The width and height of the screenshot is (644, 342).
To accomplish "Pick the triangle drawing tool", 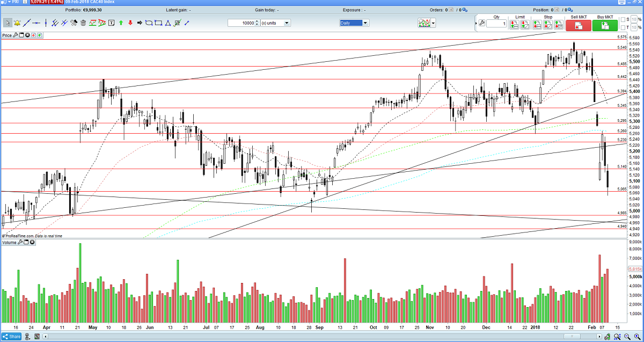I will (168, 23).
